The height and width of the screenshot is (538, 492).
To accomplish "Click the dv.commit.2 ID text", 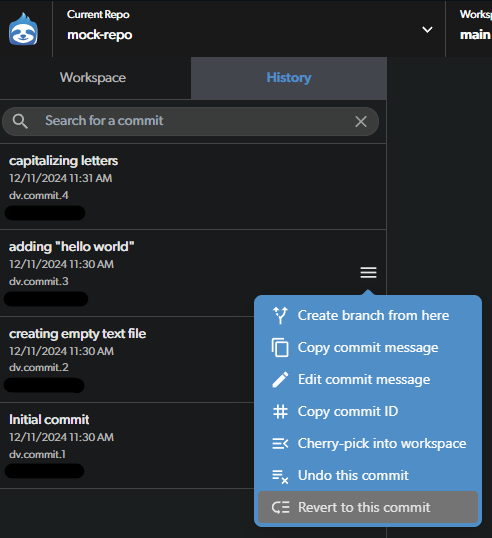I will (38, 367).
